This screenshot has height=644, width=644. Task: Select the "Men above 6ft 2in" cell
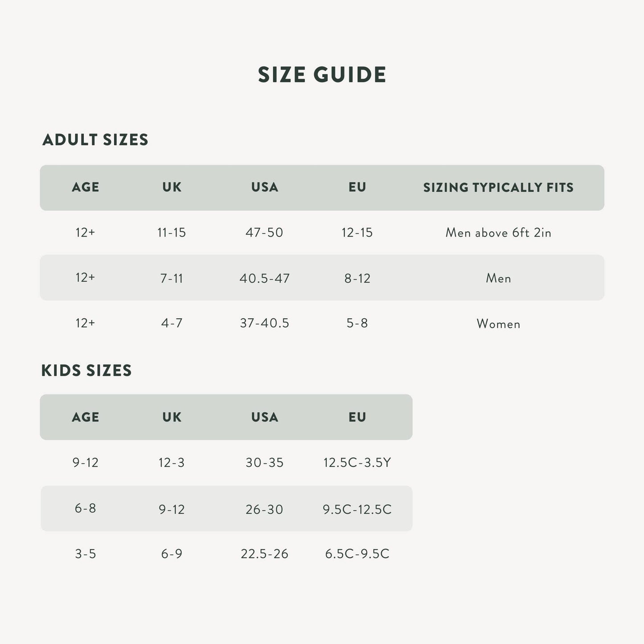pyautogui.click(x=498, y=233)
